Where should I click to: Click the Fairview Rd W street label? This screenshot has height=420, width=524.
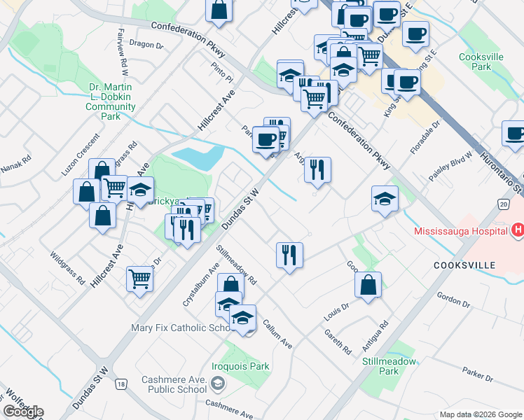123,52
